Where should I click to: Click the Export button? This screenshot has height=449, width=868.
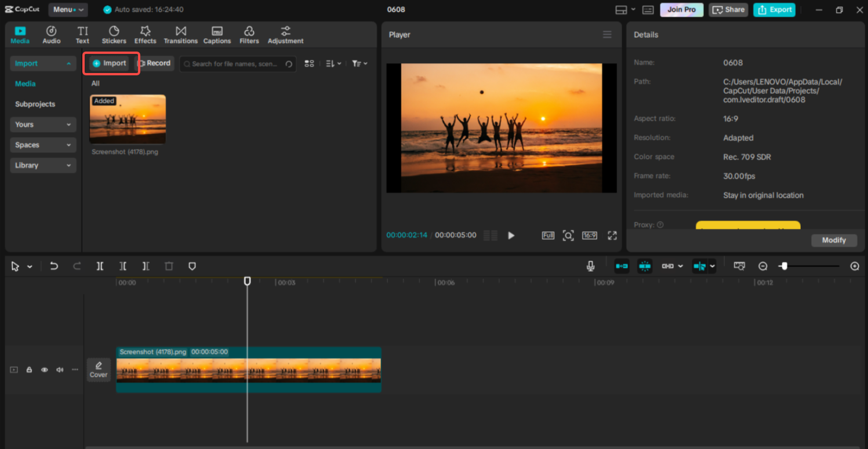[774, 9]
